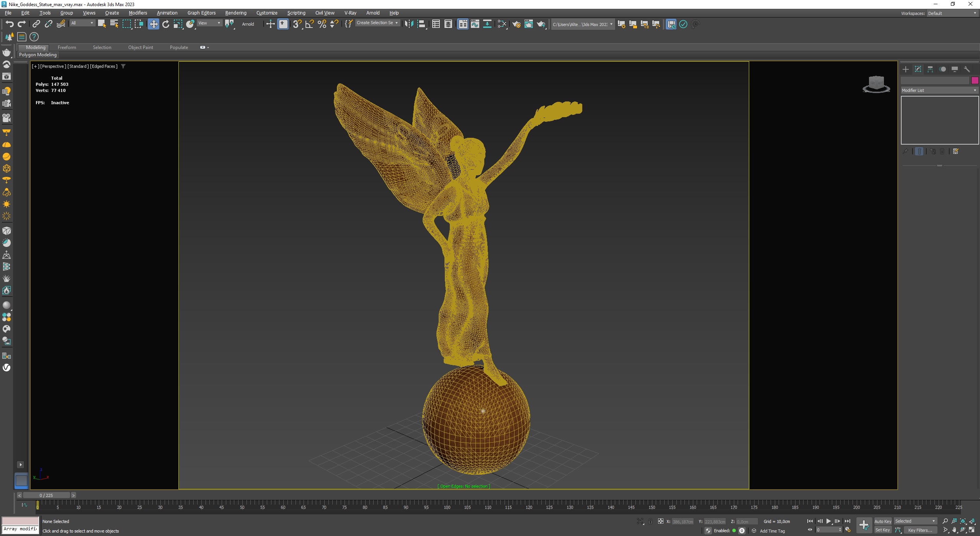Activate the Select and Link tool
The image size is (980, 536).
point(36,24)
